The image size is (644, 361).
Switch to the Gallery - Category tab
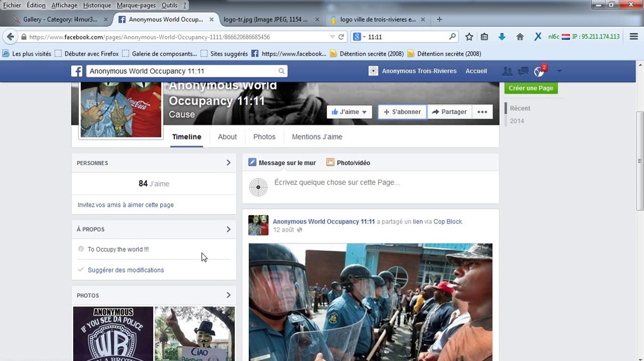(x=60, y=20)
